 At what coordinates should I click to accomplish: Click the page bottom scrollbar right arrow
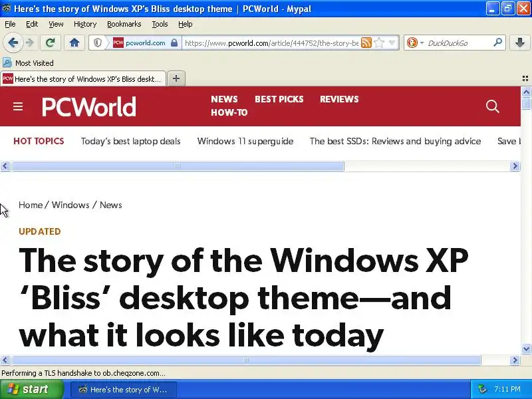(515, 360)
